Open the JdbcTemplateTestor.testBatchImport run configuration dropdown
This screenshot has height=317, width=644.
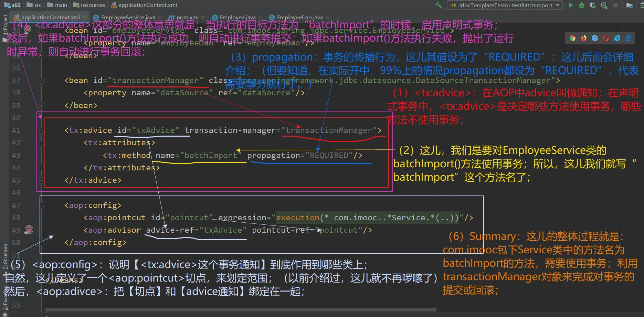(x=505, y=5)
